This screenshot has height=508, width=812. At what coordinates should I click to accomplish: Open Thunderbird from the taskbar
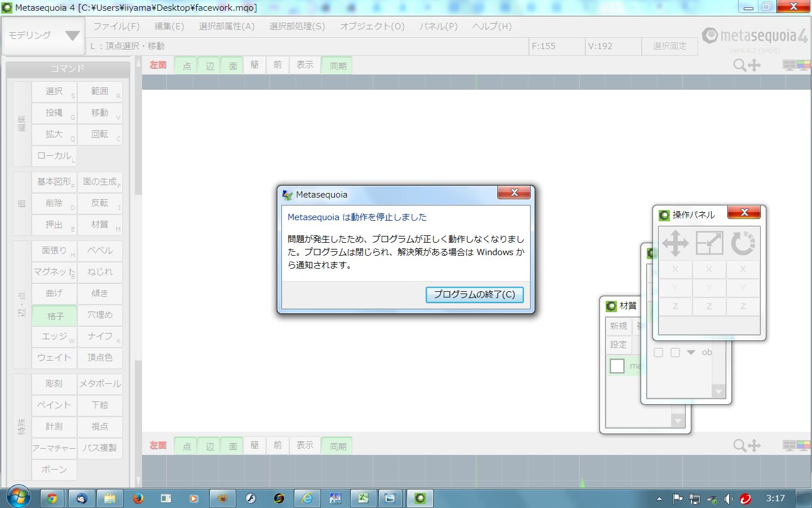[82, 498]
